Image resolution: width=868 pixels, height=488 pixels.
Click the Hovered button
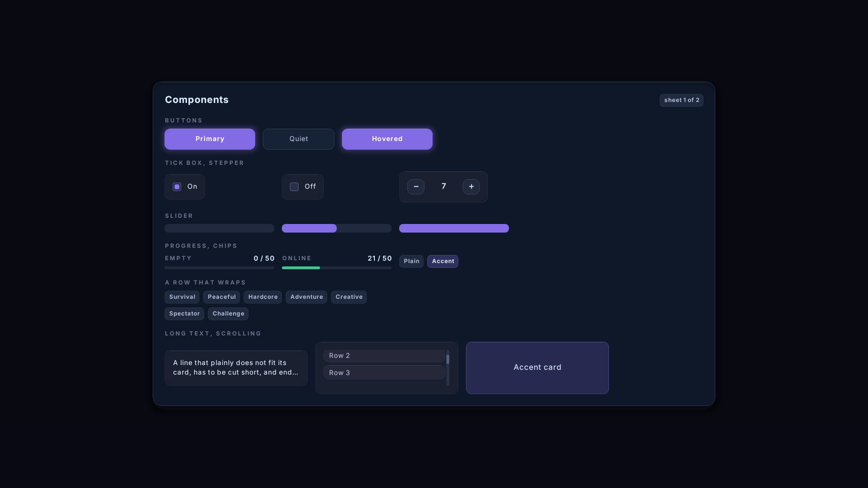(387, 139)
